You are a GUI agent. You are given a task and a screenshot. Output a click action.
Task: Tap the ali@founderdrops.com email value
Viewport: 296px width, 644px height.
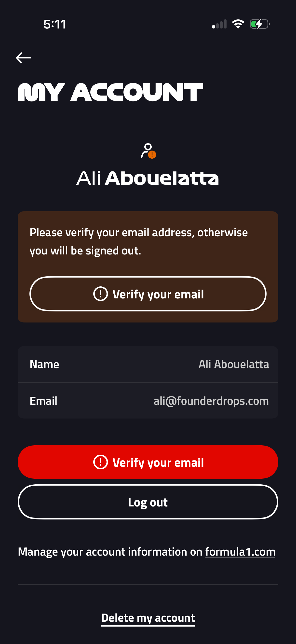coord(211,401)
